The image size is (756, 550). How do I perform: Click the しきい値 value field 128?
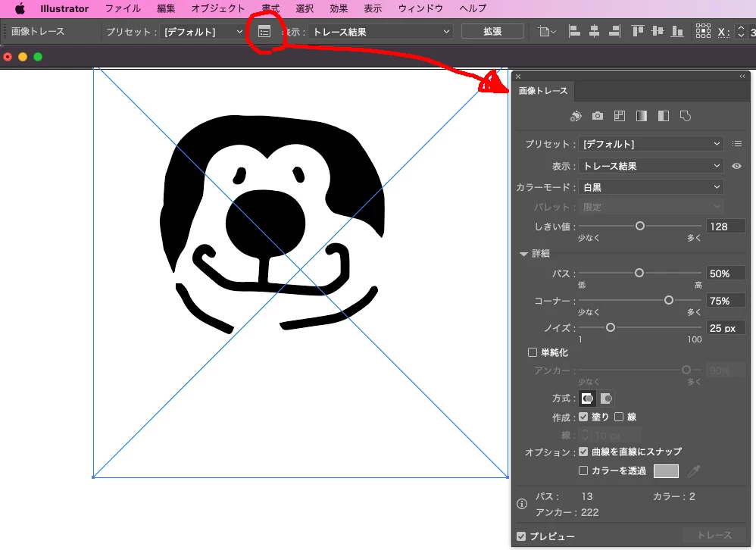726,226
